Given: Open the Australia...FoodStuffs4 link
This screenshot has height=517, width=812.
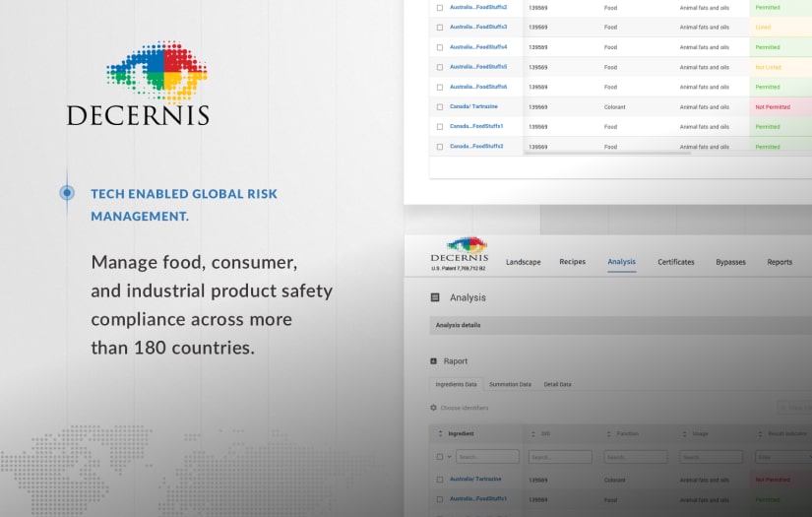Looking at the screenshot, I should (x=478, y=47).
